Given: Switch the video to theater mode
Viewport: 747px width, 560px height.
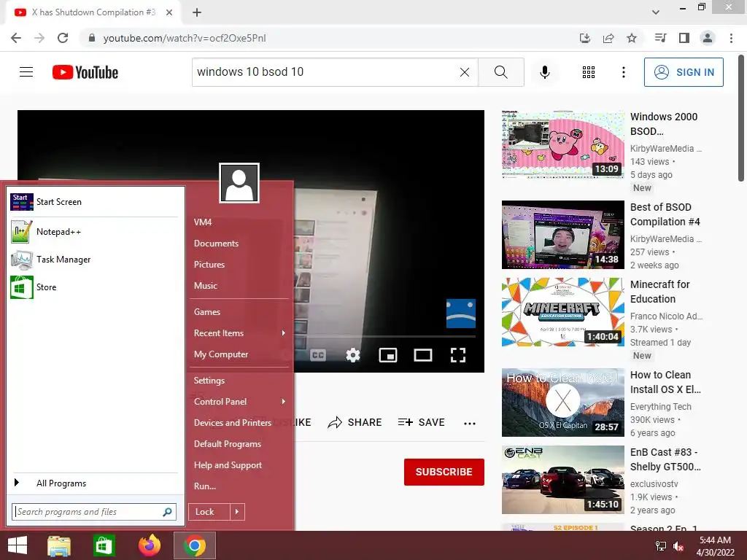Looking at the screenshot, I should coord(423,355).
